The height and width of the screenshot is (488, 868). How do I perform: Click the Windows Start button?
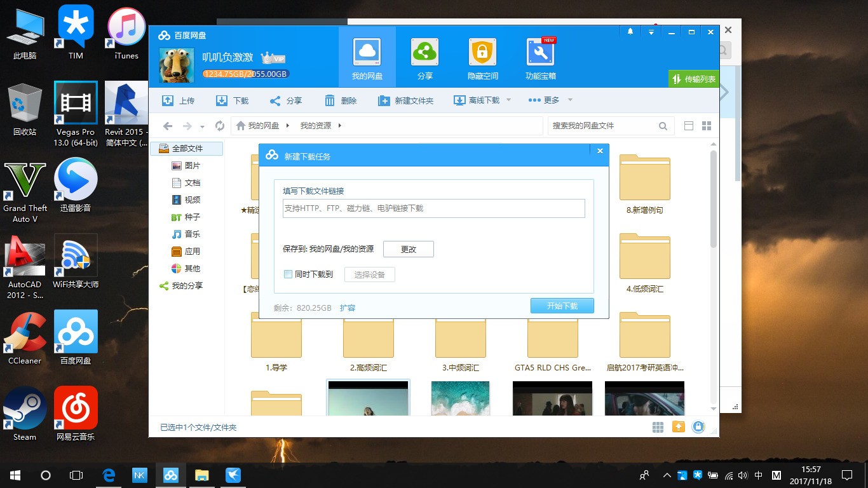click(15, 475)
